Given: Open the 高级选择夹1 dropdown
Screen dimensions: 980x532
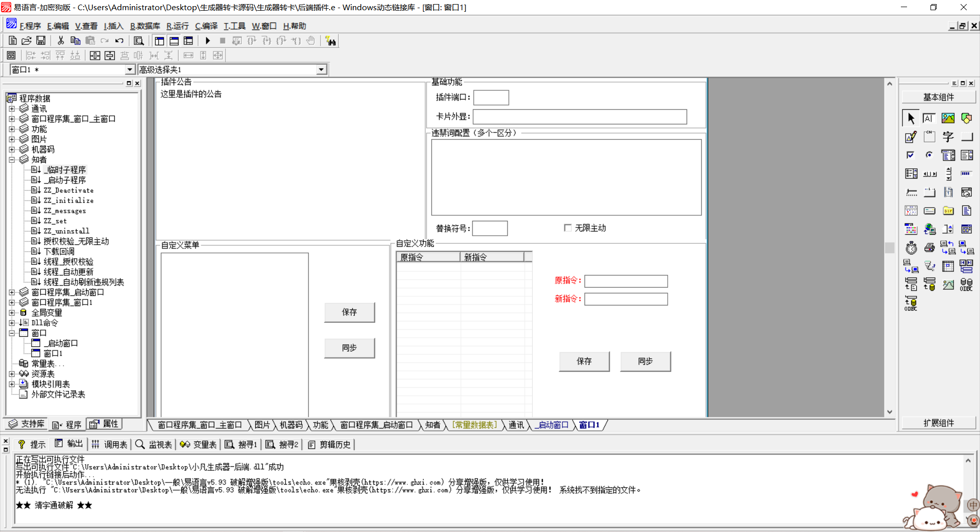Looking at the screenshot, I should tap(321, 70).
